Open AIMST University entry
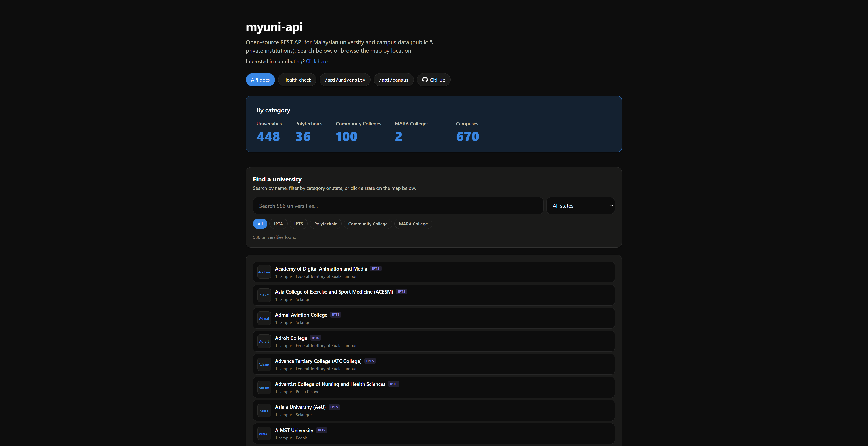Screen dimensions: 868x446 434,434
